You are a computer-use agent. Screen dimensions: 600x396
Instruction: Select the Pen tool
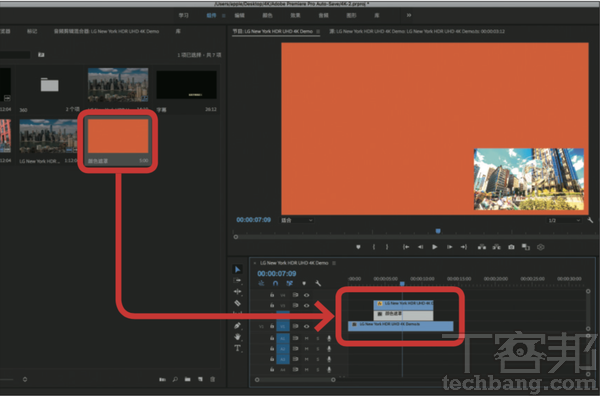point(237,326)
